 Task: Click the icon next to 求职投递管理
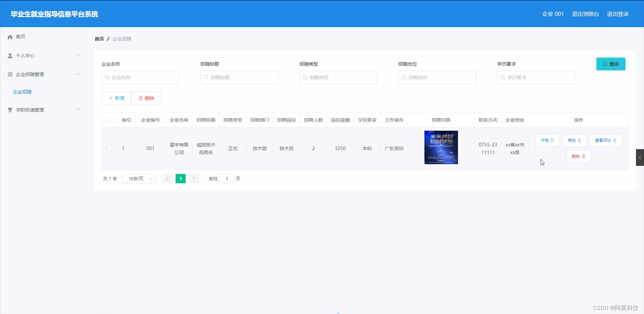pyautogui.click(x=10, y=110)
